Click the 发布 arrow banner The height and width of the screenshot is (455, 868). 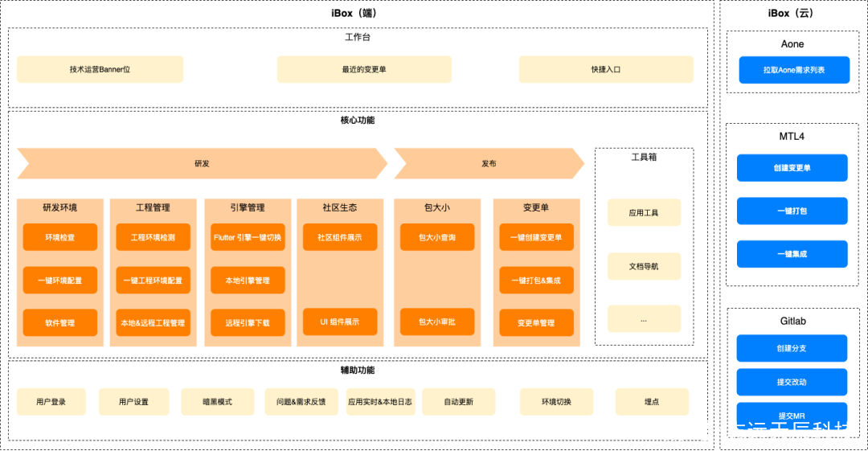489,163
